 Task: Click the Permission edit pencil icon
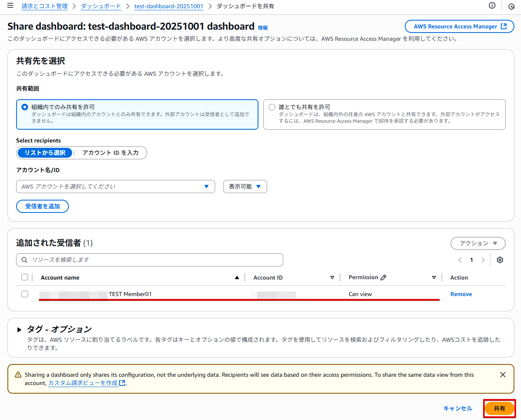click(383, 278)
